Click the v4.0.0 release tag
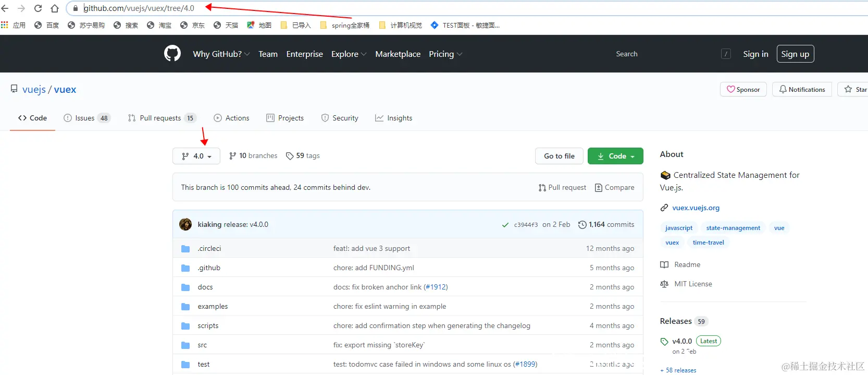The width and height of the screenshot is (868, 375). click(682, 341)
